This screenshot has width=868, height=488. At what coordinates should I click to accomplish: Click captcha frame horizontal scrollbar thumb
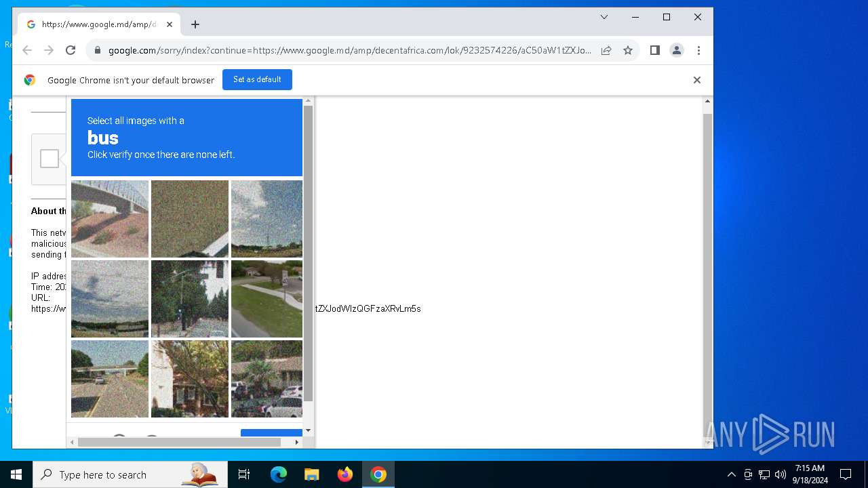click(179, 442)
